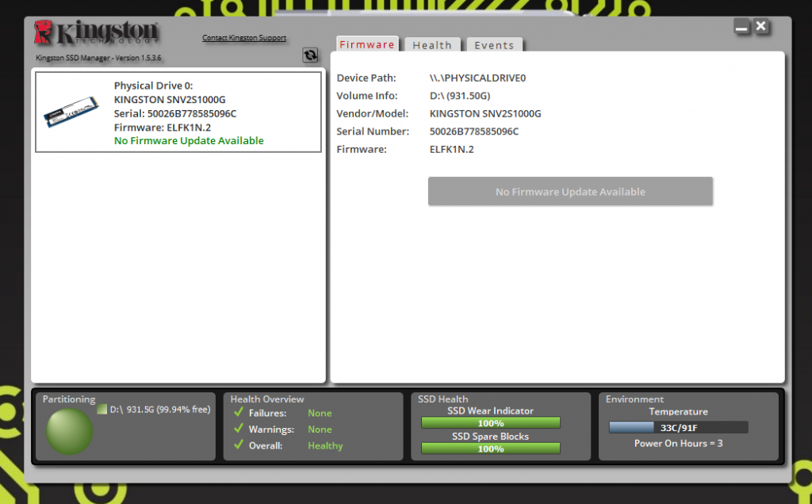Screen dimensions: 812x504
Task: Select the Firmware tab
Action: [367, 45]
